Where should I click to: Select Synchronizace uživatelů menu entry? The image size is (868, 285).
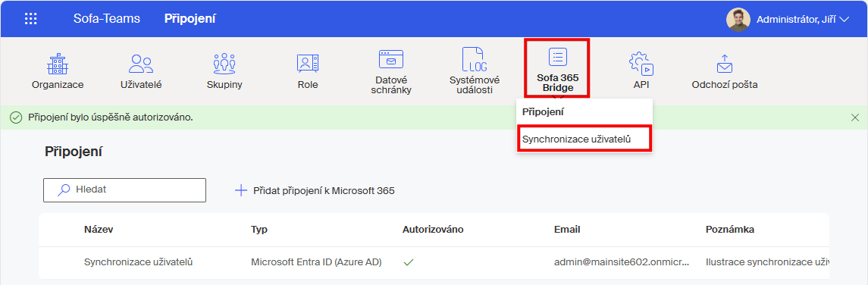coord(584,139)
